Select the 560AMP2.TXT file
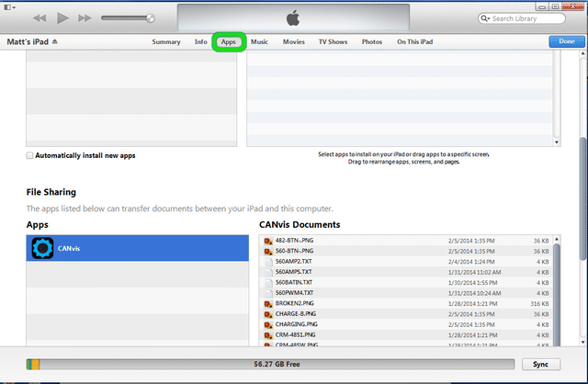The height and width of the screenshot is (384, 588). pyautogui.click(x=407, y=262)
